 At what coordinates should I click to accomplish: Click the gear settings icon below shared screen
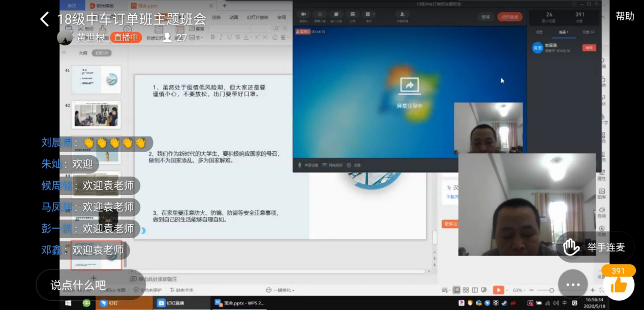click(350, 165)
